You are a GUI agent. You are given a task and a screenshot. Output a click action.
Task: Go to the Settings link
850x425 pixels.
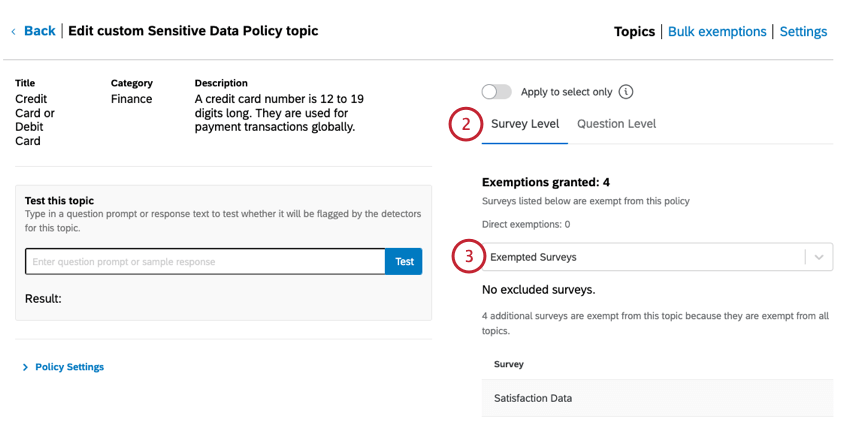pyautogui.click(x=803, y=32)
